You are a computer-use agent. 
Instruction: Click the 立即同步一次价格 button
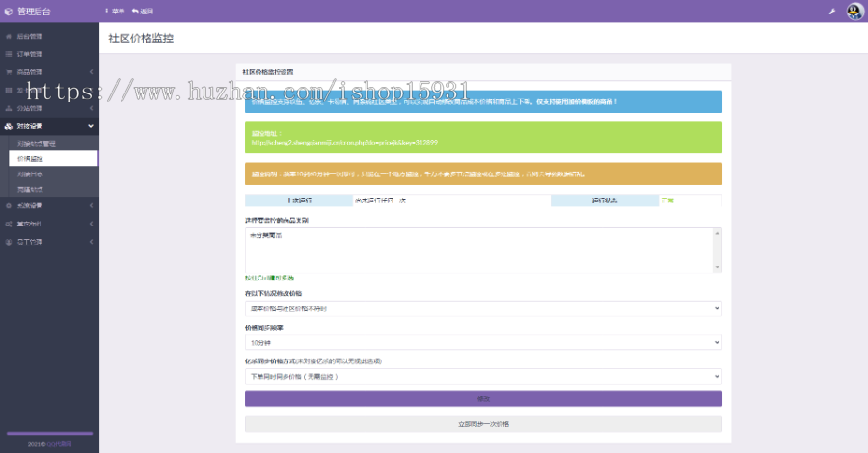click(482, 424)
